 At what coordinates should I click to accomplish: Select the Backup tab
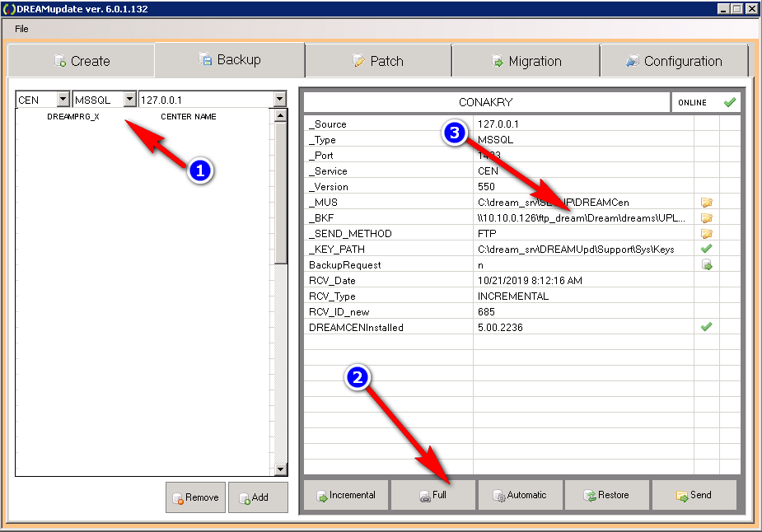click(x=230, y=60)
